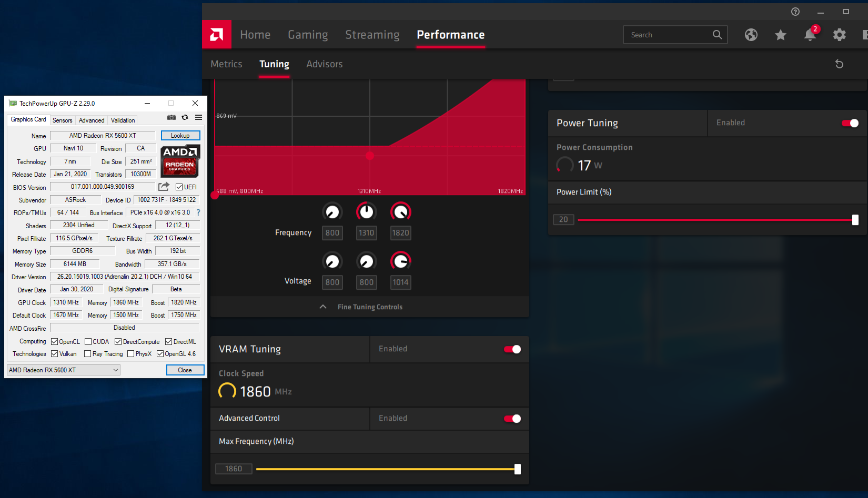The image size is (868, 498).
Task: Minimize the Radeon Software window
Action: [x=821, y=12]
